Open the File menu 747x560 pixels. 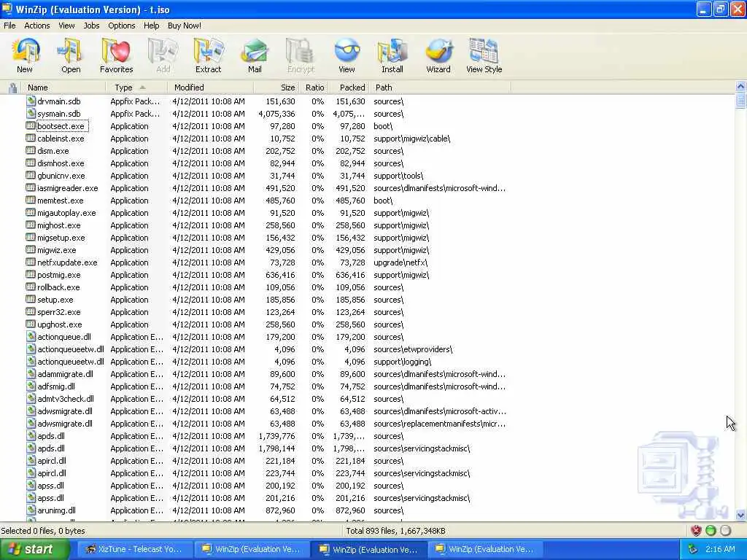(9, 26)
